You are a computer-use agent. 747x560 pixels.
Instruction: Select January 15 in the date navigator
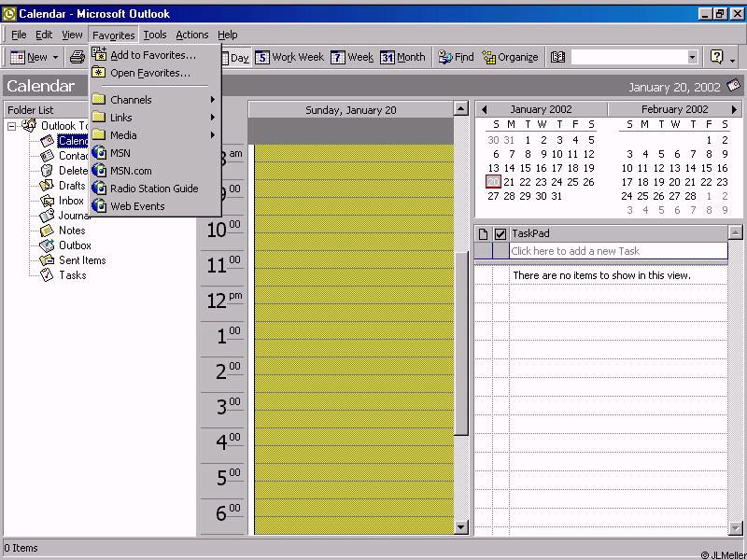(526, 168)
